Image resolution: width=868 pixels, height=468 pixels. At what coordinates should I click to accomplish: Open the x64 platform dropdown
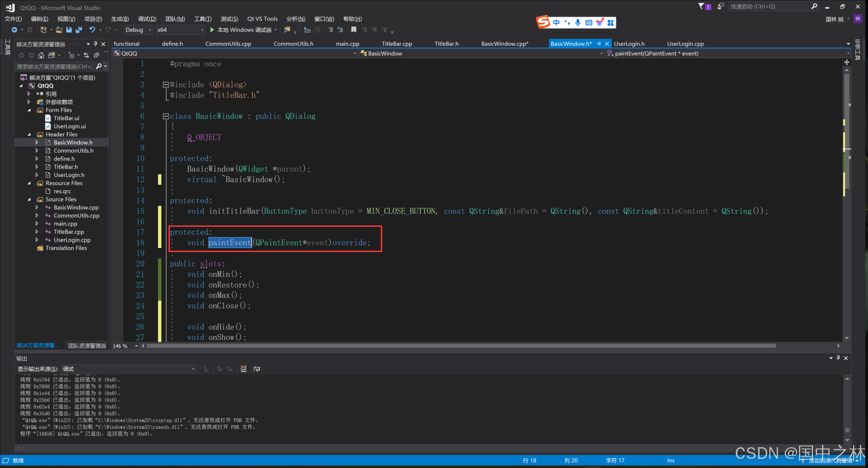[180, 30]
